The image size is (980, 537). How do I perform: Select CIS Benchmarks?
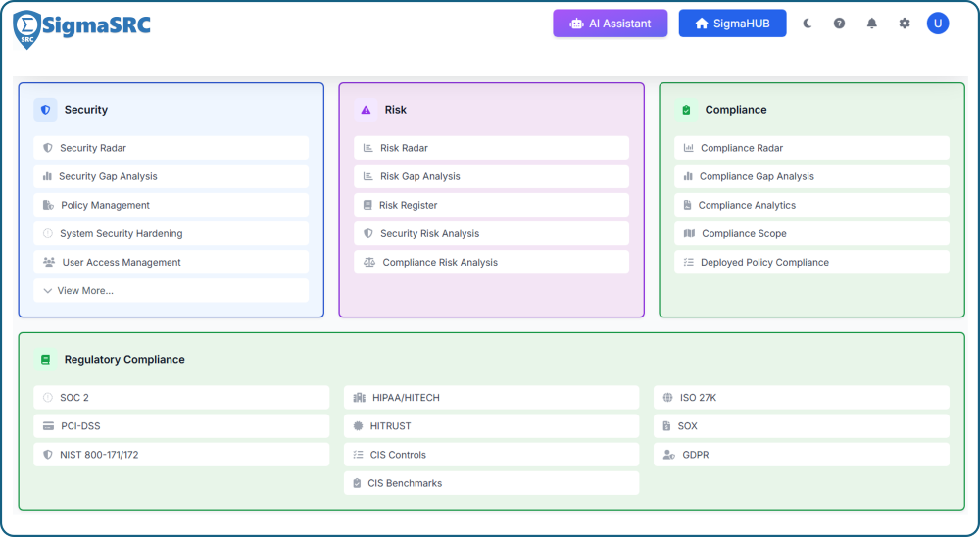(491, 483)
